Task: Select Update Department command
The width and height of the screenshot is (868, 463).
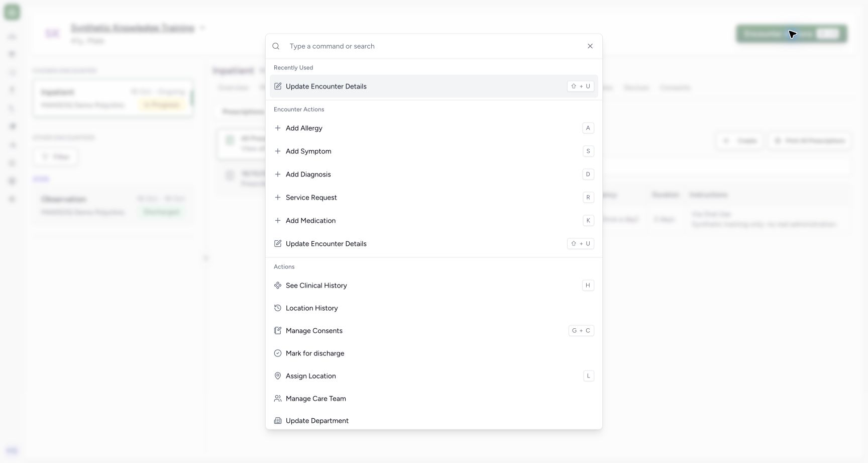Action: [x=434, y=421]
